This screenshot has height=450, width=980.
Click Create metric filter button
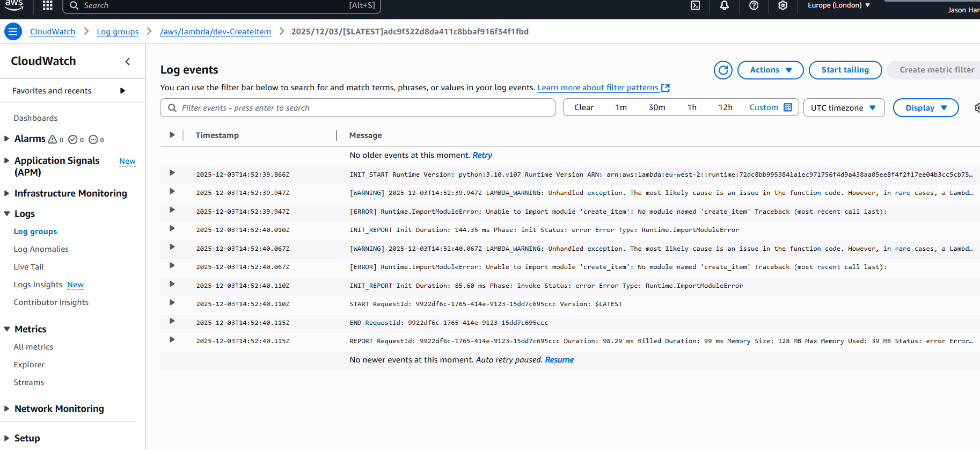934,70
